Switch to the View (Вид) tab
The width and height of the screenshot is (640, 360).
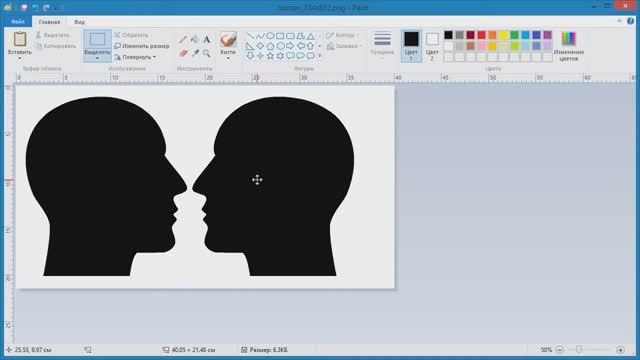click(80, 22)
